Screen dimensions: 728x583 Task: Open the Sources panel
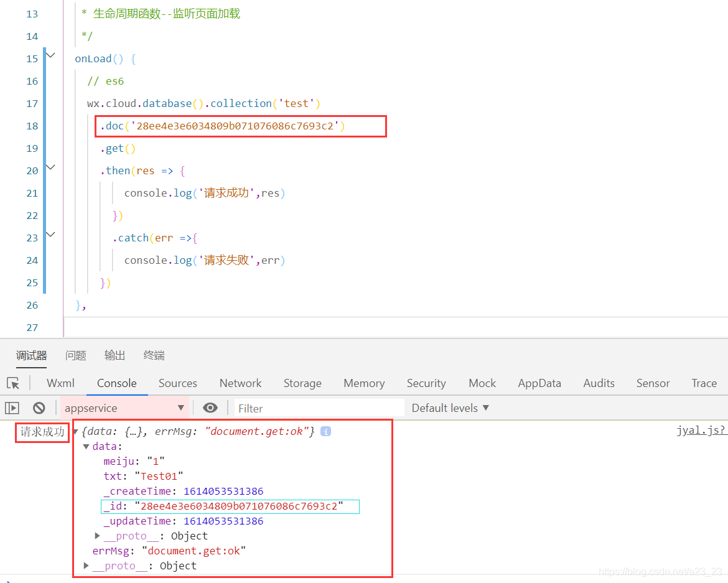point(178,383)
